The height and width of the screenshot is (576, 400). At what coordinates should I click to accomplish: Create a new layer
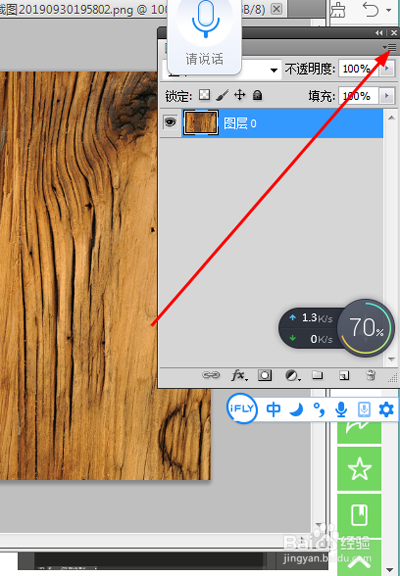pyautogui.click(x=344, y=375)
